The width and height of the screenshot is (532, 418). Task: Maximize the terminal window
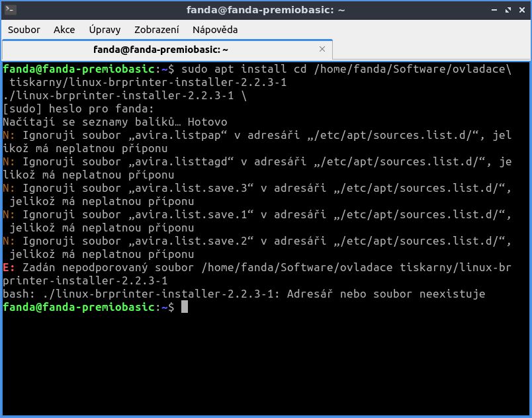506,10
